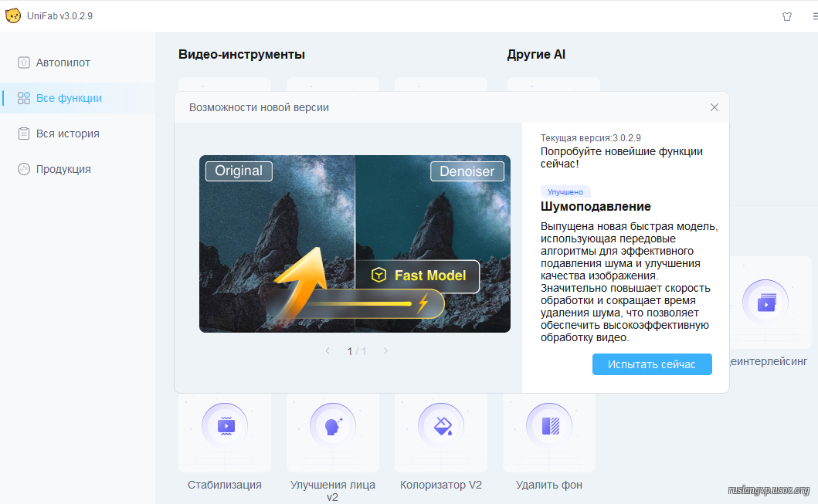Select Все функции in the sidebar
The height and width of the screenshot is (504, 818).
69,98
